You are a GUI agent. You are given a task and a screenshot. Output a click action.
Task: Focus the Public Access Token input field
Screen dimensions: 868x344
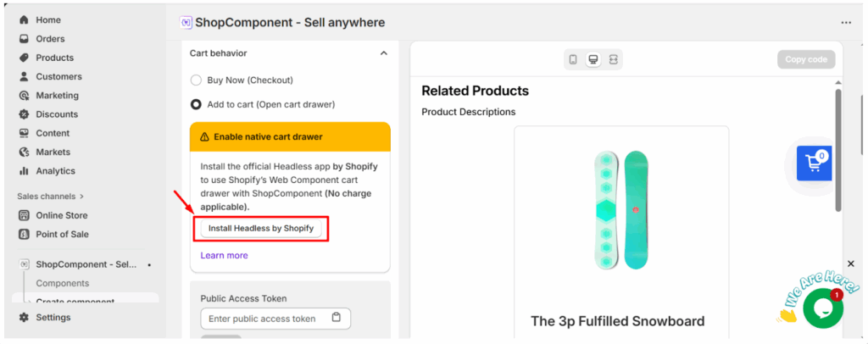[264, 319]
